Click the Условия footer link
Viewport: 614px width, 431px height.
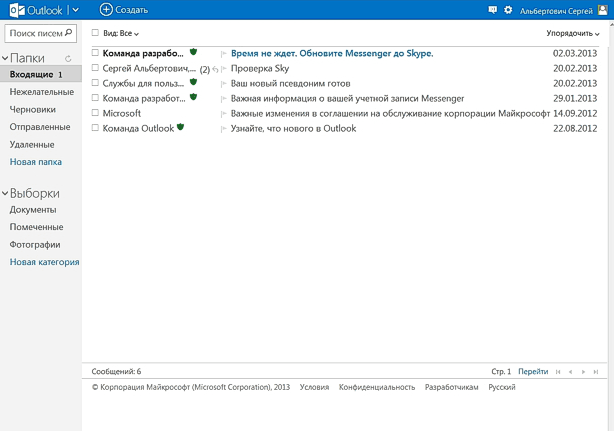(314, 387)
